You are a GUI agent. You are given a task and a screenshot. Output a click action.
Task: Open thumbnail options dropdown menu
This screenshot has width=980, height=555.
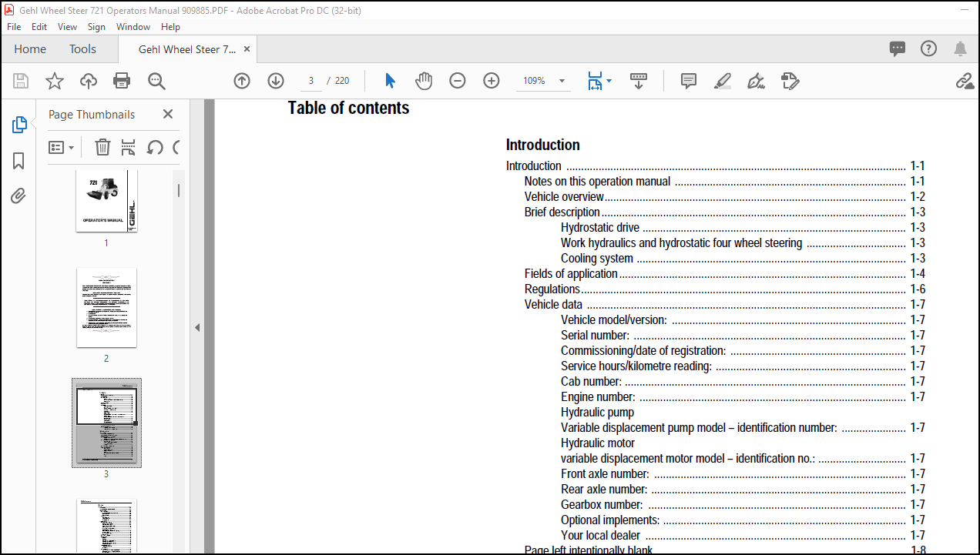(62, 147)
